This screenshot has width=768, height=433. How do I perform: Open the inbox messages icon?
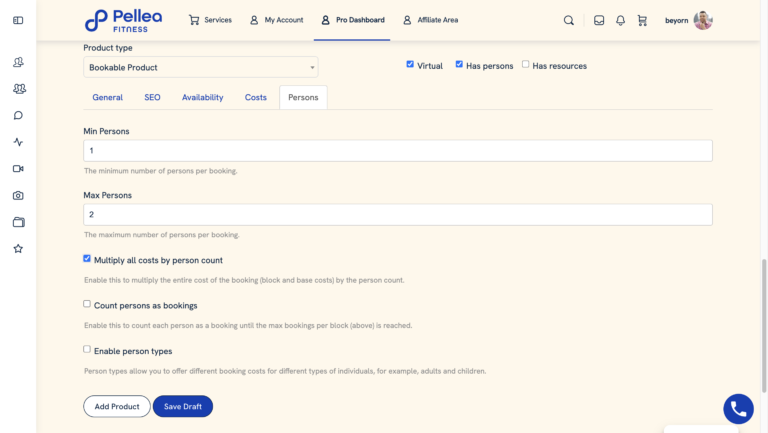(x=599, y=20)
